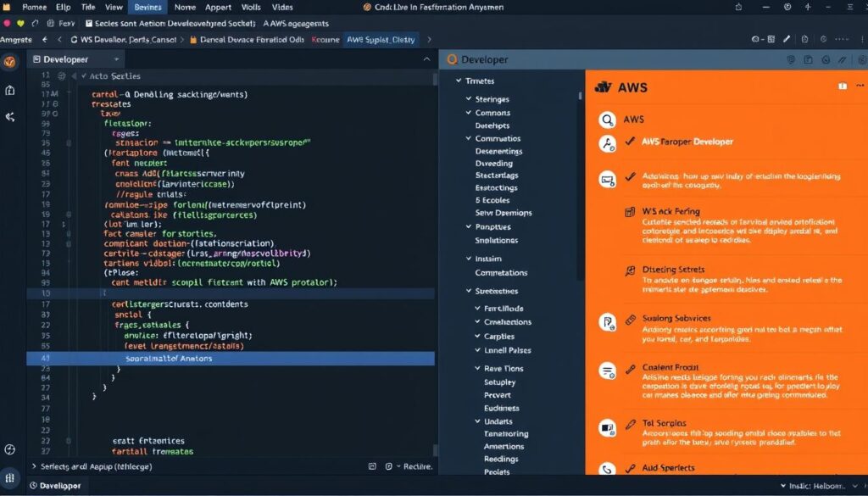
Task: Switch to the AWS Suplst_Dlelty tab
Action: pos(381,39)
